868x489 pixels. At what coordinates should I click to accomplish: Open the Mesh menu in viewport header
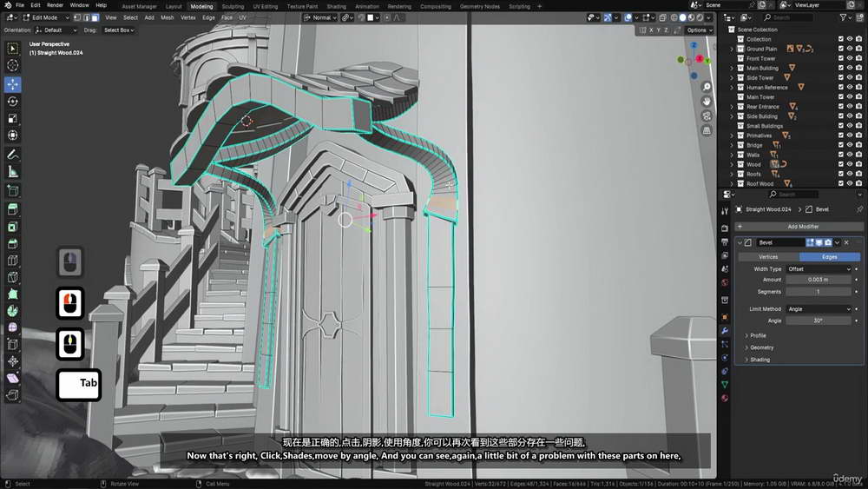[168, 17]
